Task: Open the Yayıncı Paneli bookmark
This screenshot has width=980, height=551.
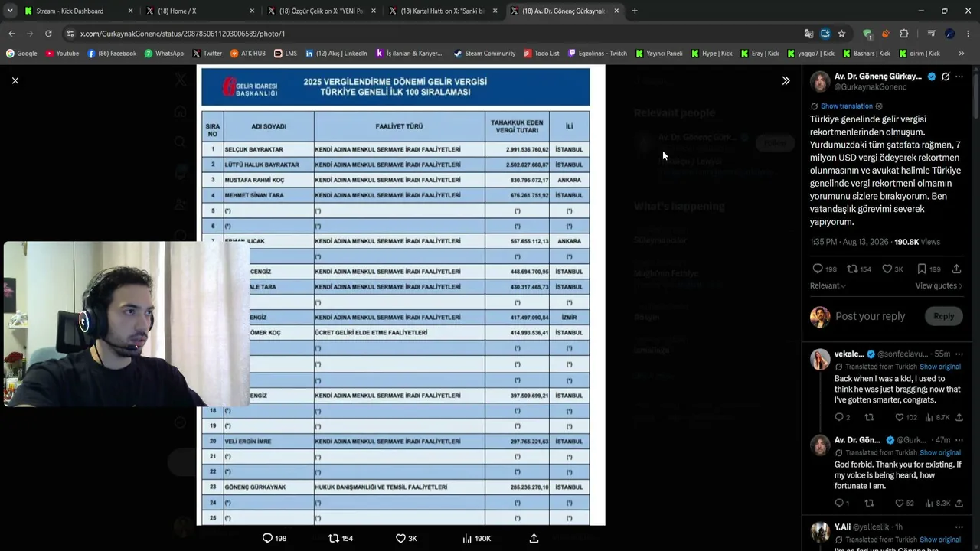Action: pos(658,54)
